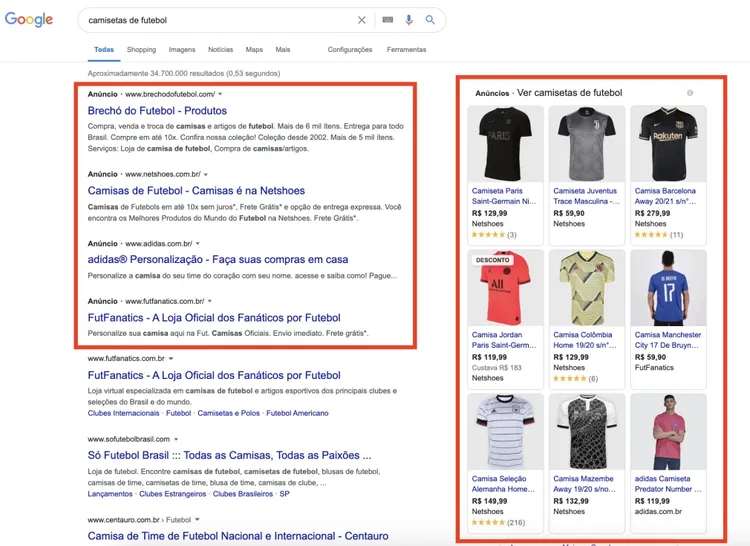Open 'Camisa Jordan Paris Saint-Germ...' product title

coord(504,340)
